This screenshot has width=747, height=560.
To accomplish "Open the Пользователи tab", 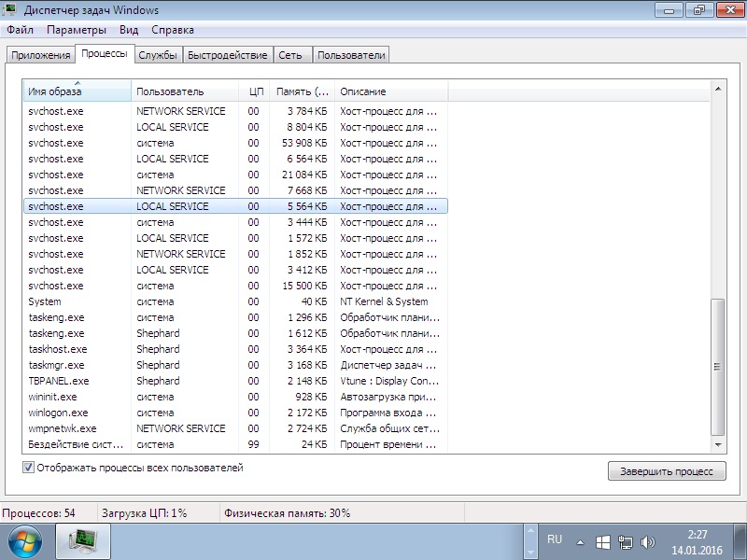I will tap(351, 55).
